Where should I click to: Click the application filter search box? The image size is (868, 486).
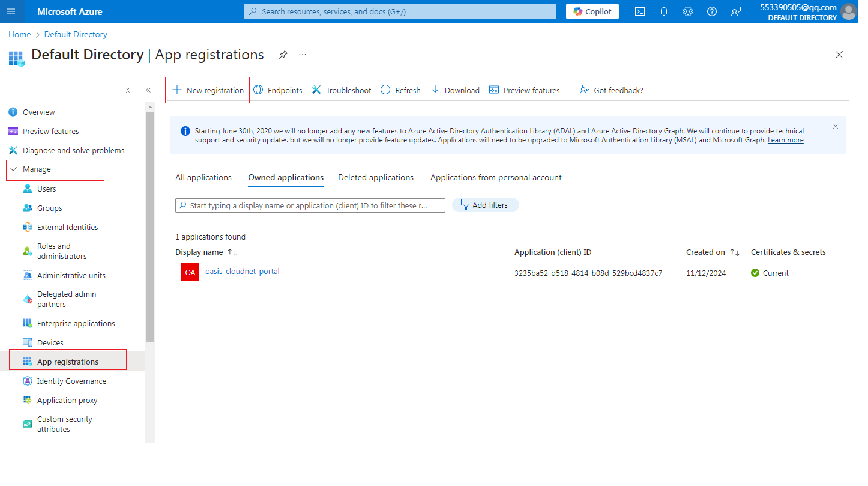(x=310, y=205)
